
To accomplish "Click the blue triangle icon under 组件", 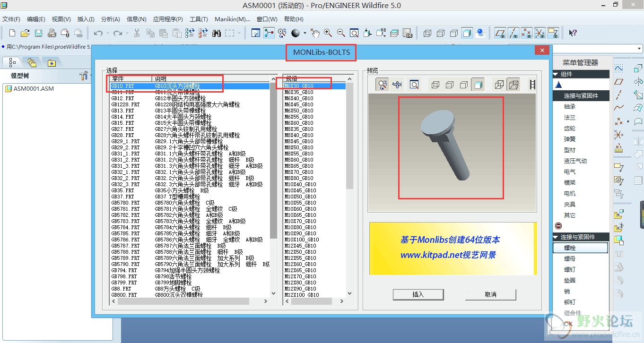I will (x=558, y=85).
